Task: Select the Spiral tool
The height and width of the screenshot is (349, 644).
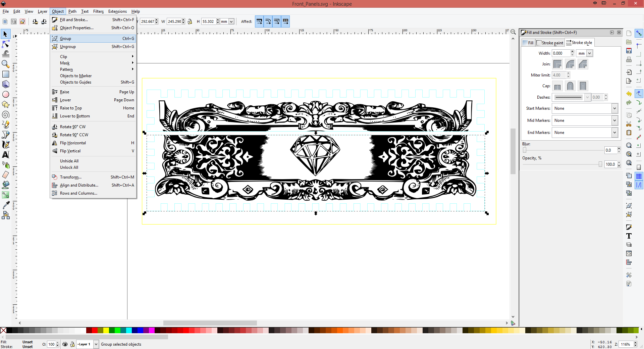Action: pos(5,114)
